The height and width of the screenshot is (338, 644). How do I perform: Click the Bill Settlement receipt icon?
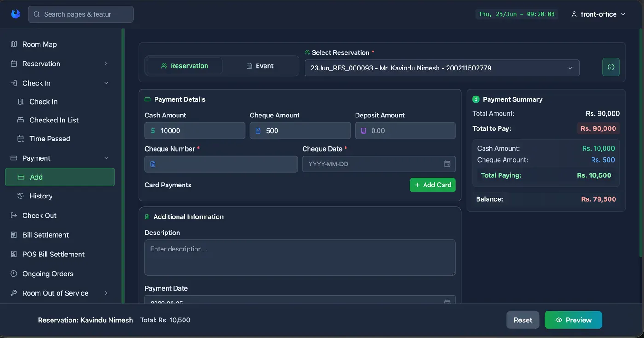[x=14, y=235]
